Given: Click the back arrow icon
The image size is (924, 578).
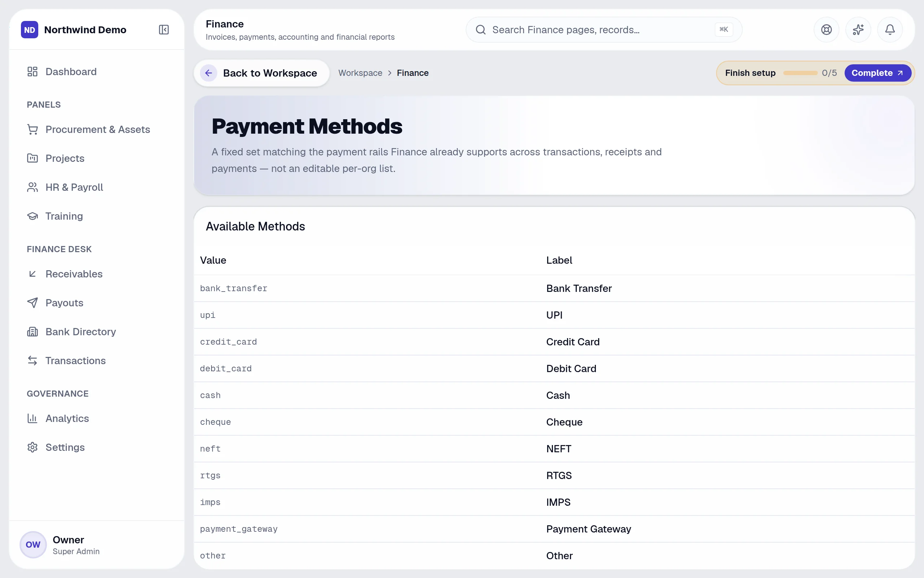Looking at the screenshot, I should click(209, 73).
